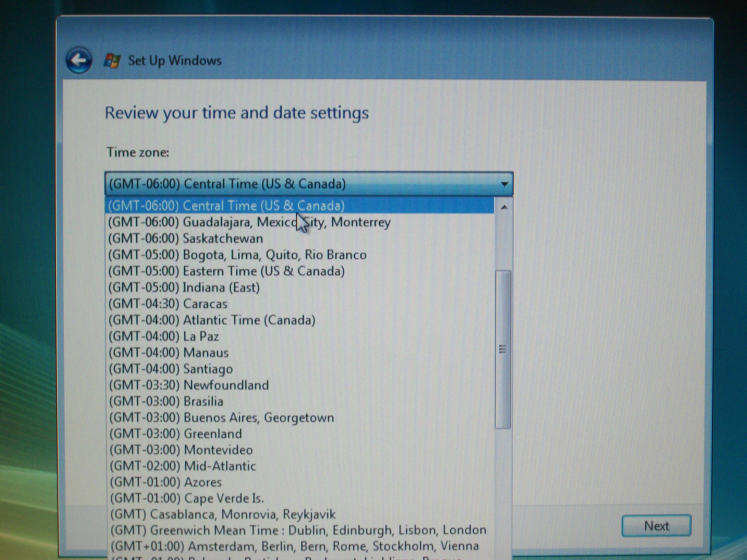Image resolution: width=747 pixels, height=560 pixels.
Task: Click the Time zone combo box field
Action: 309,184
